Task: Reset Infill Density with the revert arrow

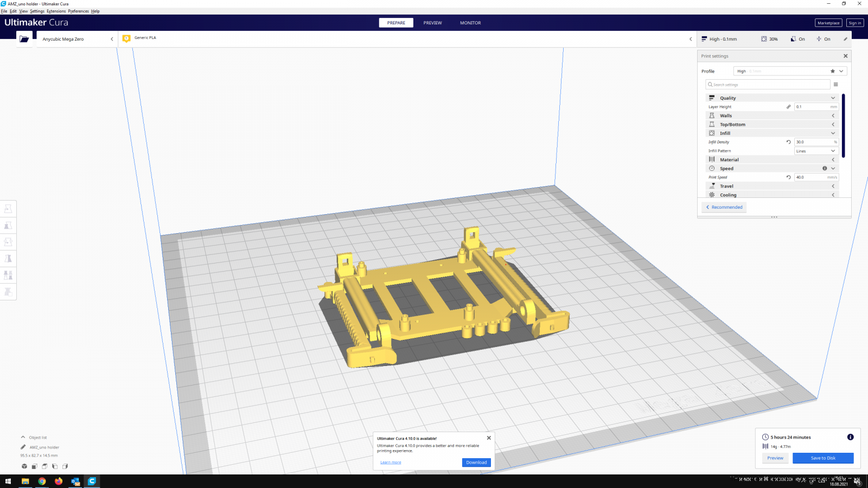Action: pyautogui.click(x=788, y=142)
